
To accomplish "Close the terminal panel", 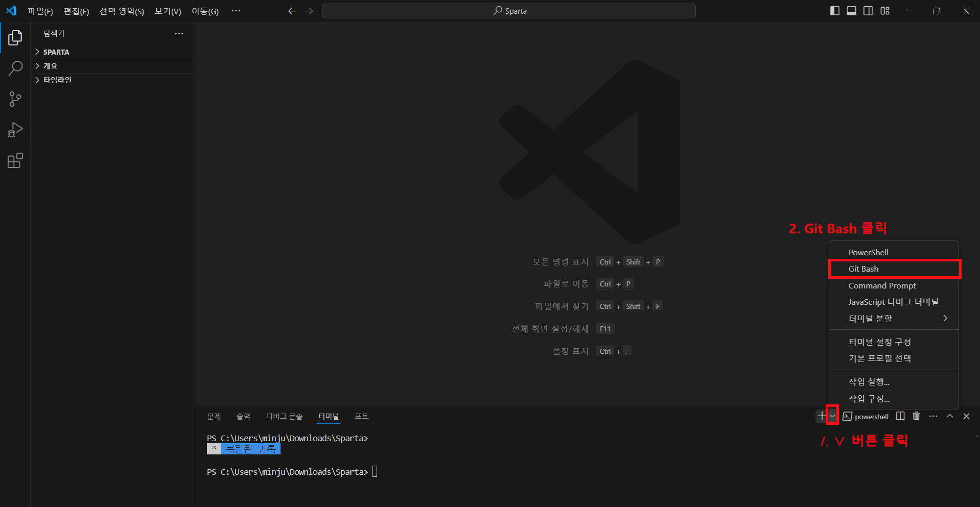I will [x=966, y=416].
